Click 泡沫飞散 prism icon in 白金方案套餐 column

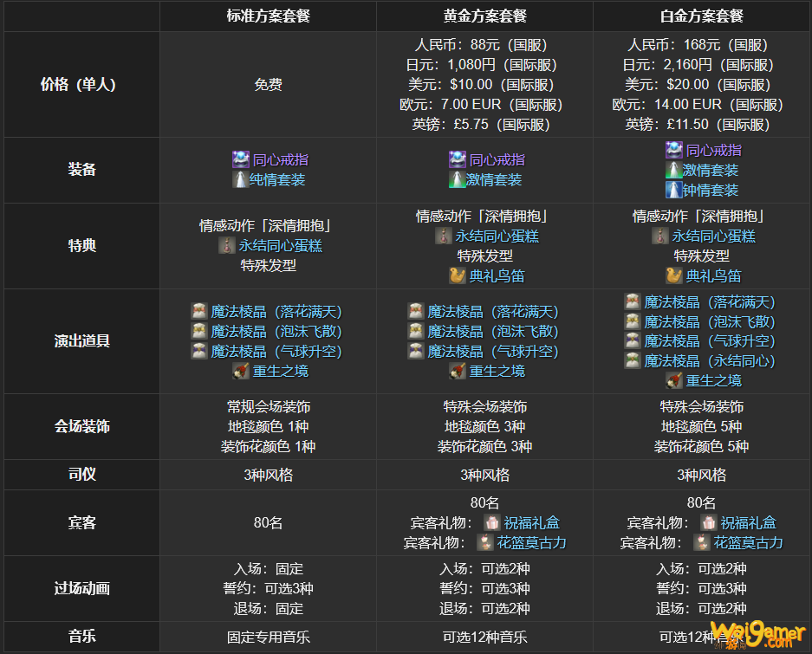(633, 321)
